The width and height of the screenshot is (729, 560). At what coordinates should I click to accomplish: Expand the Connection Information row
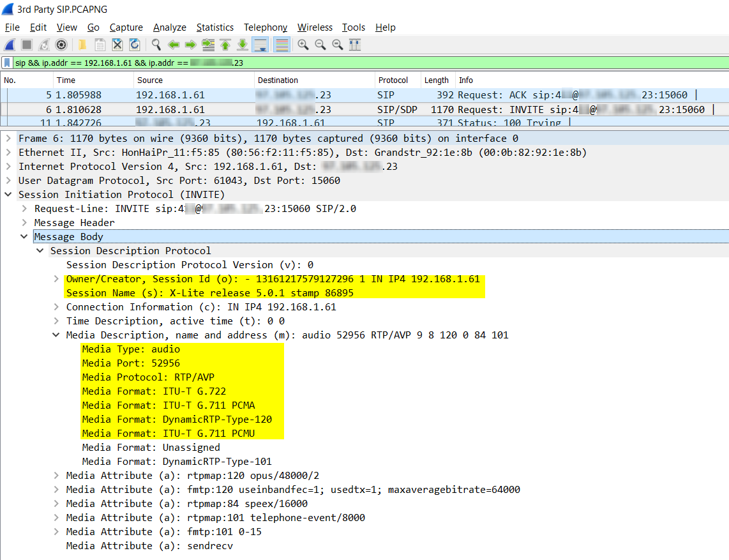coord(56,307)
